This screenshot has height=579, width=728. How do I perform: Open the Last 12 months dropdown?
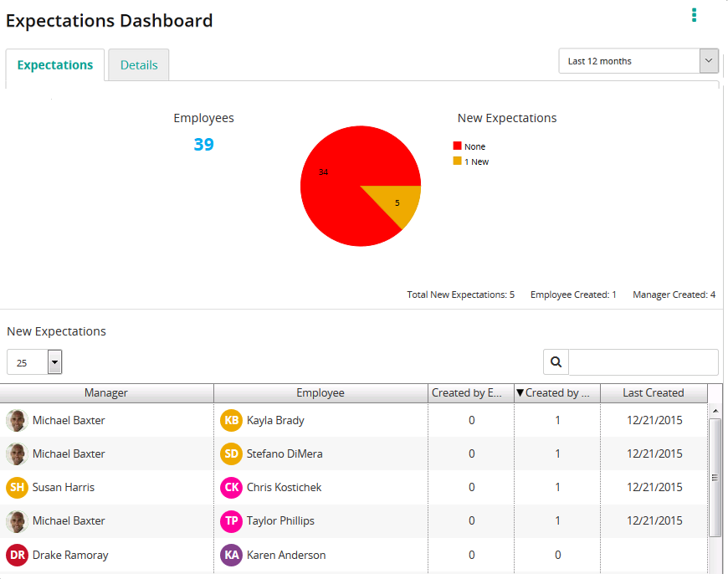638,61
